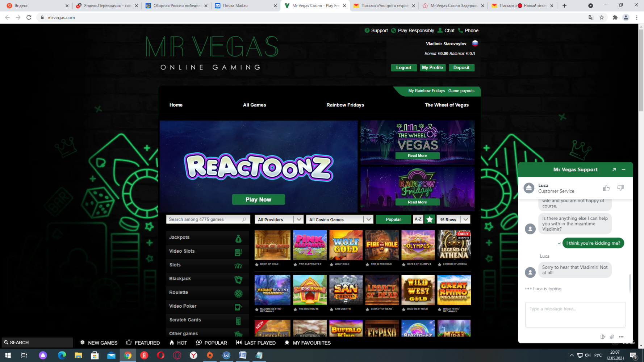Focus the Search among 4775 games field
This screenshot has height=362, width=644.
208,219
